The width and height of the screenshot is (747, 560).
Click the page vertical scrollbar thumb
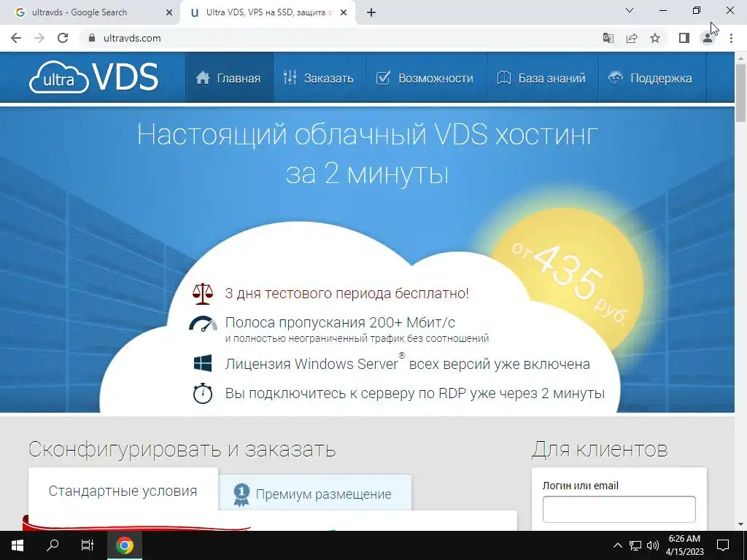pos(741,93)
